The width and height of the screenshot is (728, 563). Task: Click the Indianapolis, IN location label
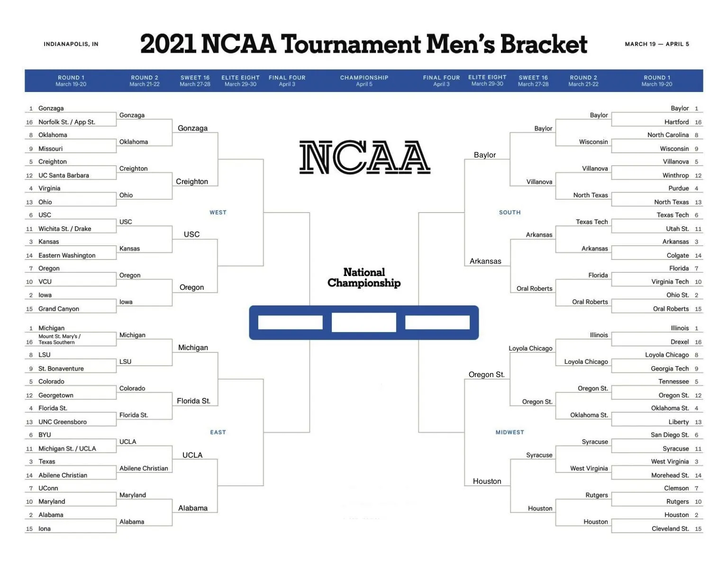[x=71, y=44]
